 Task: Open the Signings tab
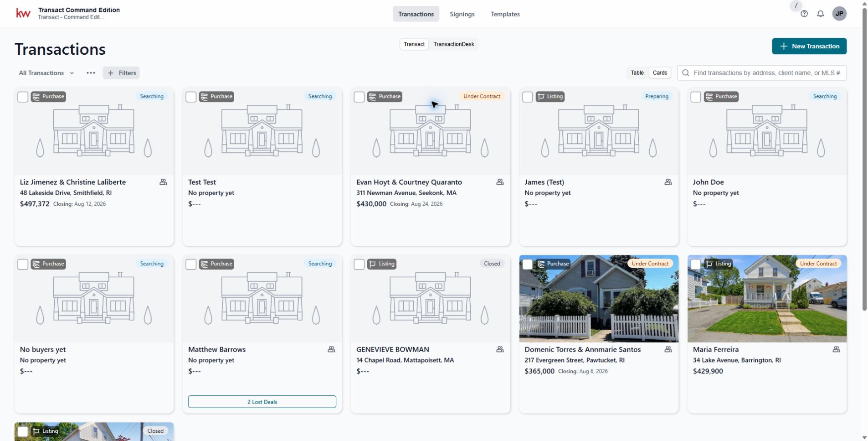(x=462, y=14)
